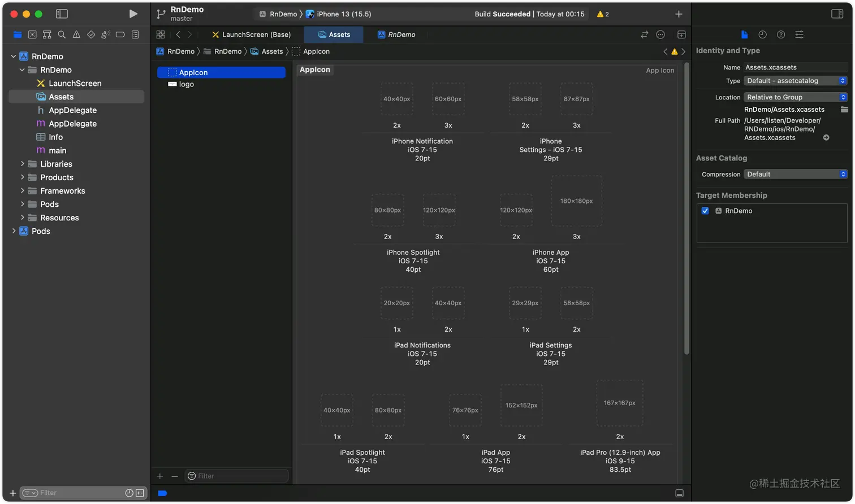855x504 pixels.
Task: Open the Compression dropdown
Action: tap(796, 174)
